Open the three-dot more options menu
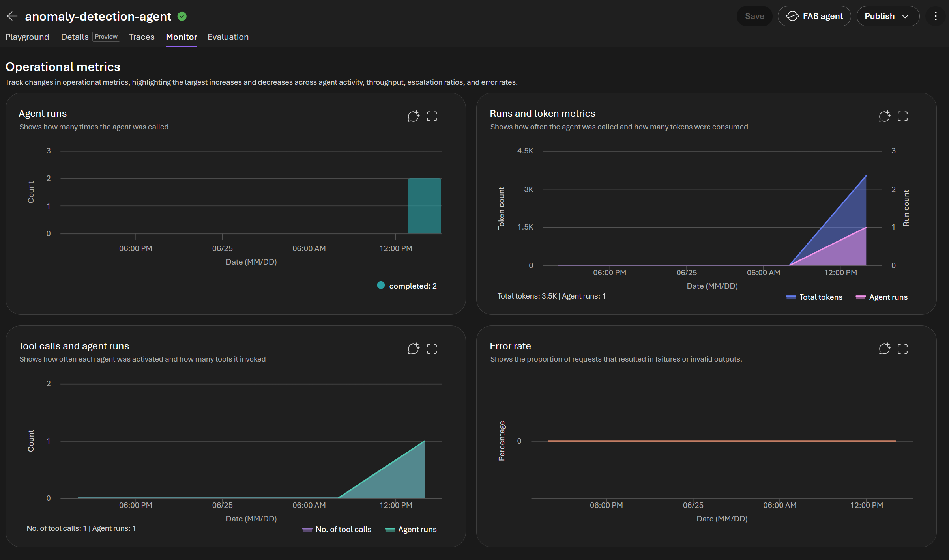The height and width of the screenshot is (560, 949). pos(936,16)
